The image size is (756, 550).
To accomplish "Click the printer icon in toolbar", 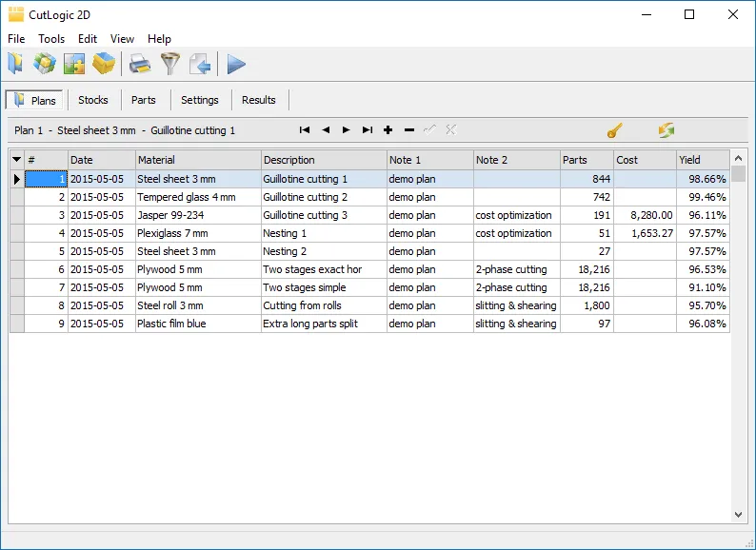I will 140,64.
